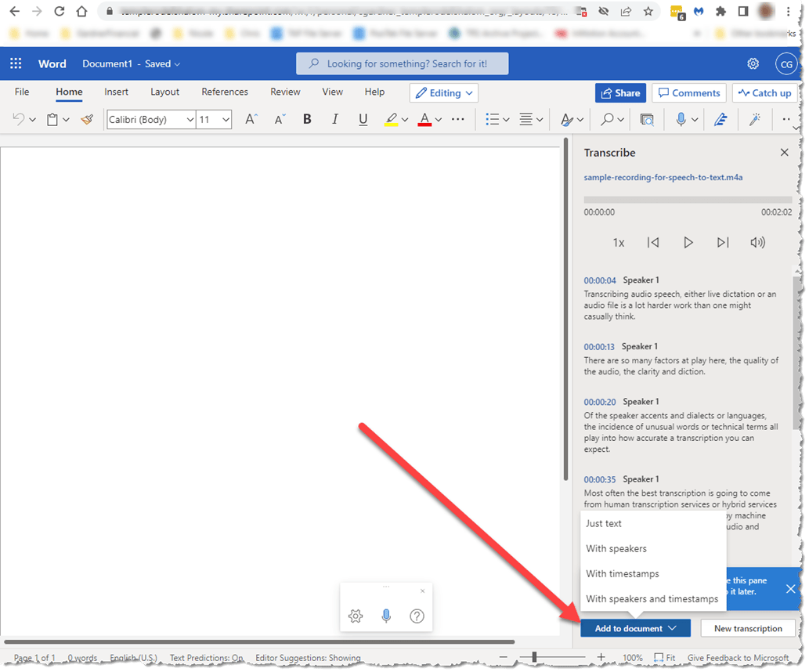Click the New transcription button

[747, 628]
